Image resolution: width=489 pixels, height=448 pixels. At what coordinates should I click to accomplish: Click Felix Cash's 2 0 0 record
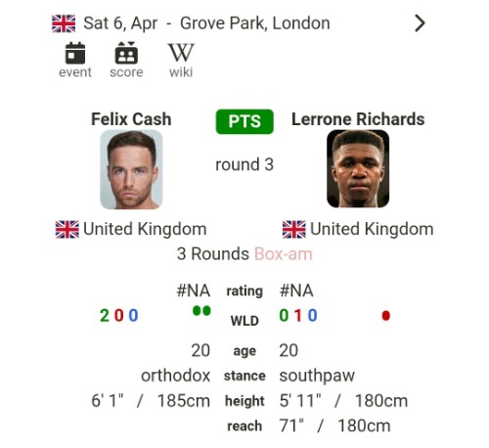coord(119,315)
